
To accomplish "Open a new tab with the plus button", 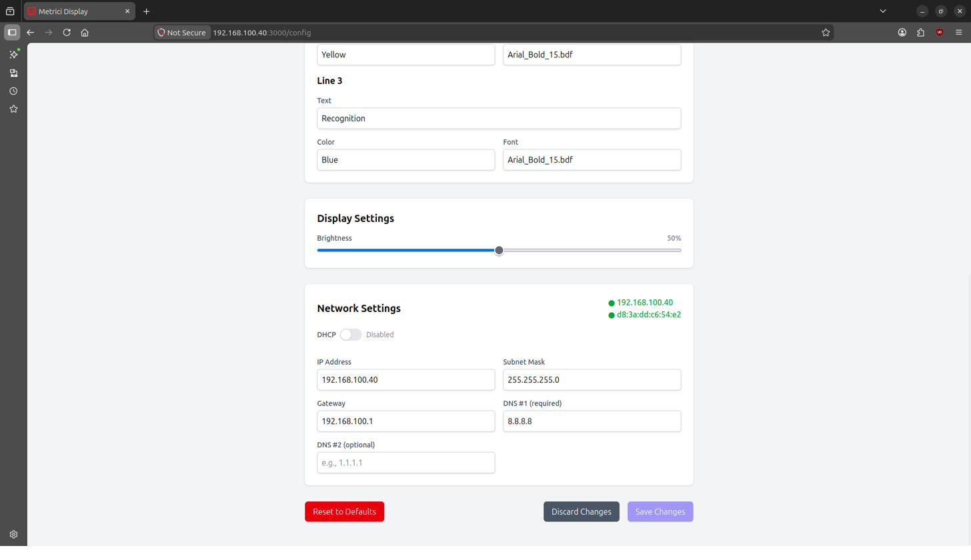I will [146, 11].
